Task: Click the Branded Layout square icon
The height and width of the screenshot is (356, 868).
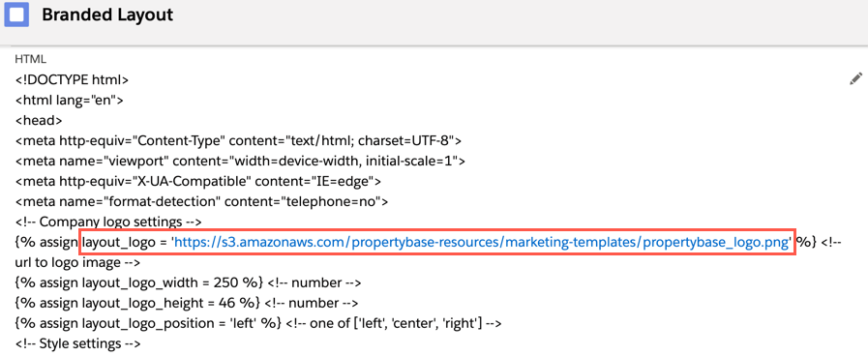Action: click(16, 15)
